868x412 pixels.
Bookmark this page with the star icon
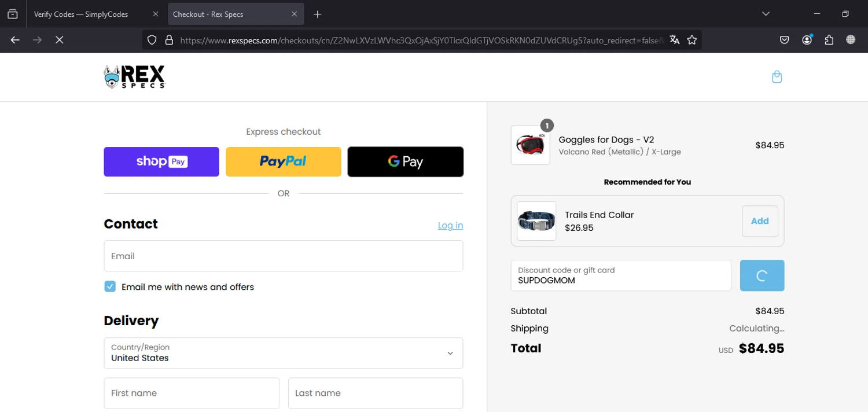click(x=692, y=40)
